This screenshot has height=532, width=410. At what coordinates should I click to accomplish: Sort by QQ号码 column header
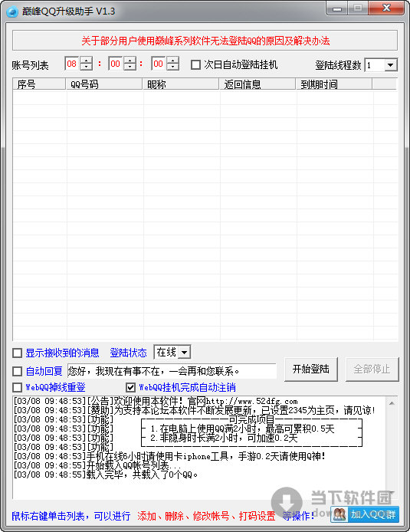pyautogui.click(x=104, y=84)
